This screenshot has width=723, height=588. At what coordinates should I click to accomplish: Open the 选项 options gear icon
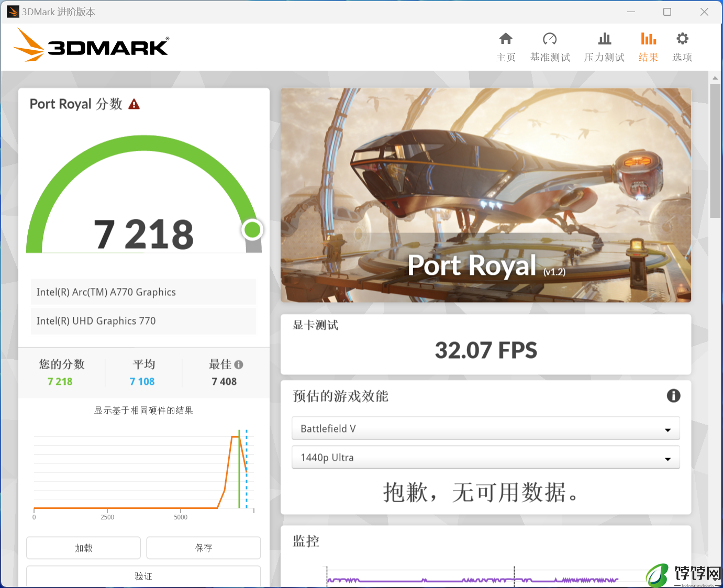(682, 39)
